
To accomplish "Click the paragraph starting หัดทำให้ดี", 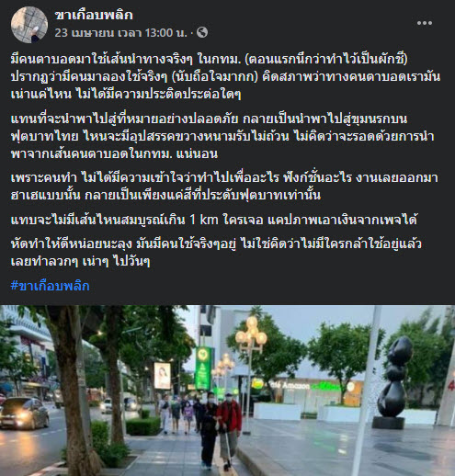I will (x=216, y=253).
